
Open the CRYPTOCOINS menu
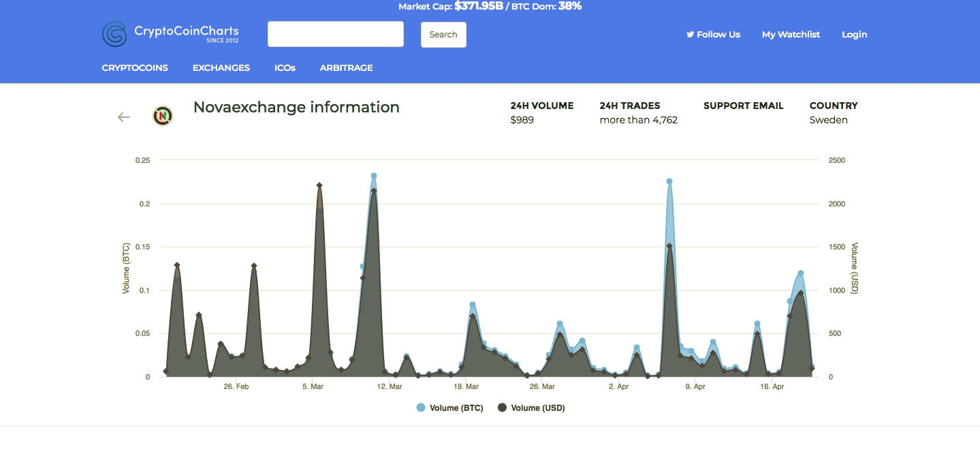(135, 67)
